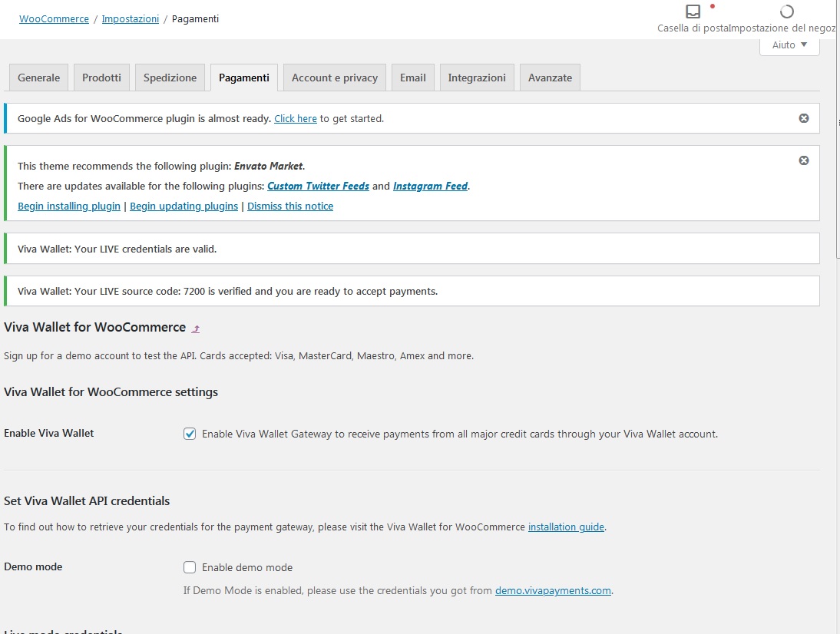Click Begin installing plugin

[68, 206]
